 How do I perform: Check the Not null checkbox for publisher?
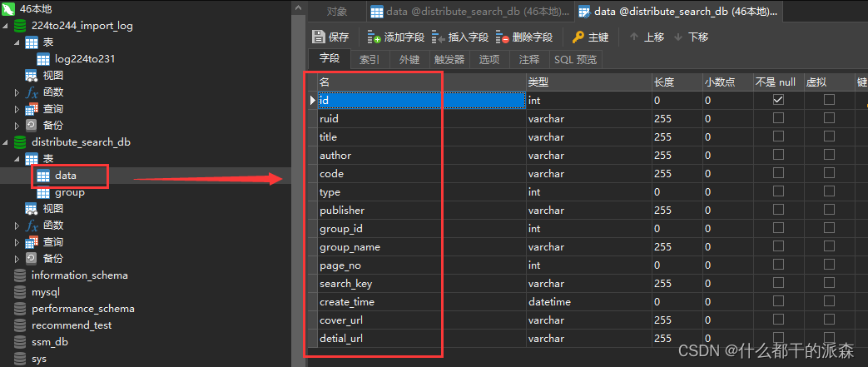[778, 209]
